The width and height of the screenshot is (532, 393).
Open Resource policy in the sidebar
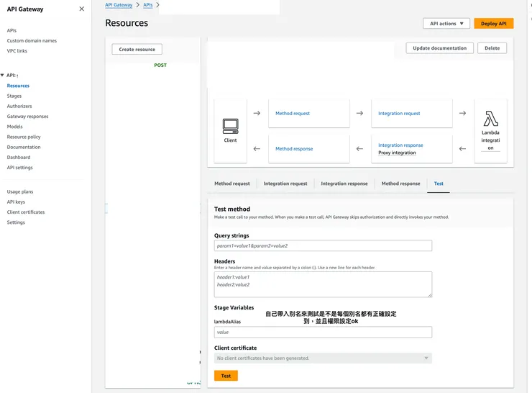click(x=24, y=137)
